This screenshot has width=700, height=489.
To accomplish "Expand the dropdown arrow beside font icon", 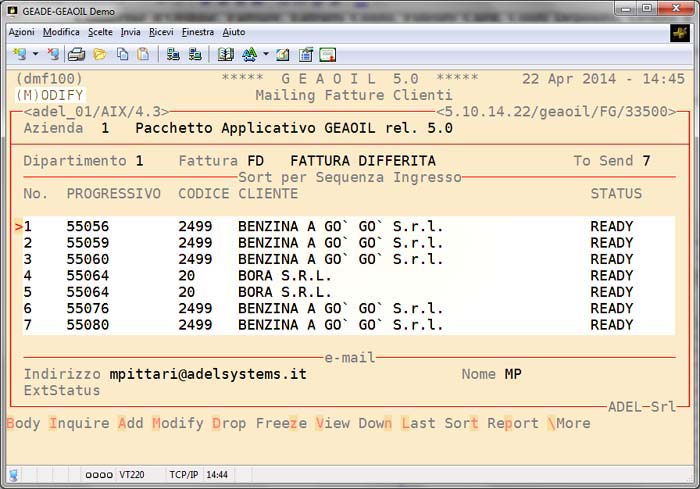I will [x=265, y=54].
